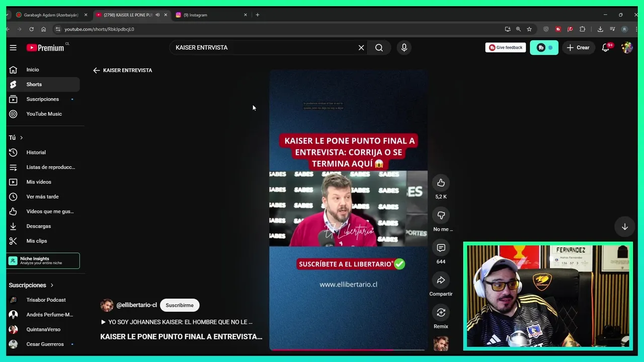
Task: Start voice search with microphone
Action: pyautogui.click(x=404, y=47)
